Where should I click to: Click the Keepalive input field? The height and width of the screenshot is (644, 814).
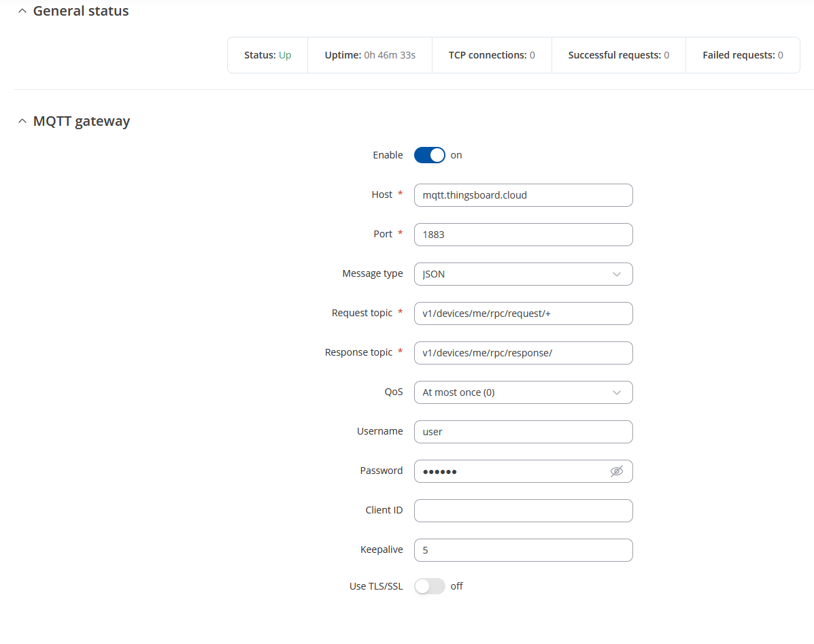523,550
